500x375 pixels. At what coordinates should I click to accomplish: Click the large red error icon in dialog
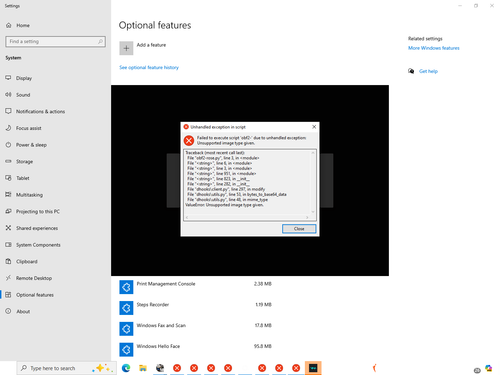point(189,140)
